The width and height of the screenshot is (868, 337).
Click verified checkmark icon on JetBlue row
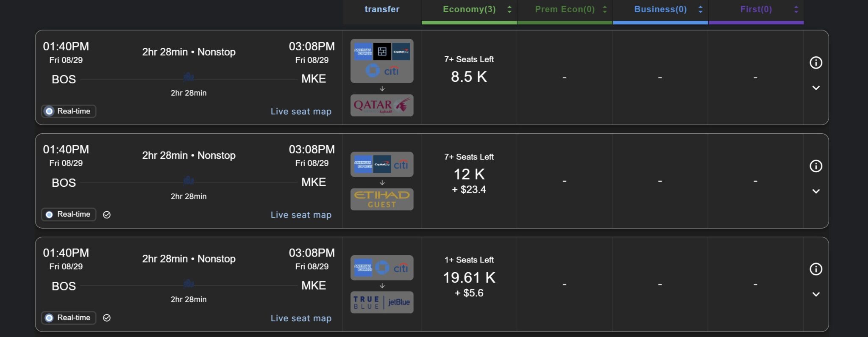107,318
